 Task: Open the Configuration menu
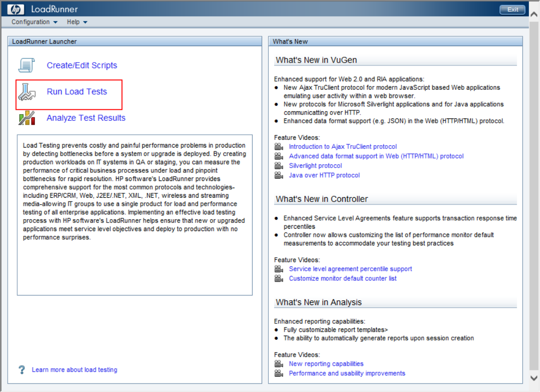tap(34, 22)
